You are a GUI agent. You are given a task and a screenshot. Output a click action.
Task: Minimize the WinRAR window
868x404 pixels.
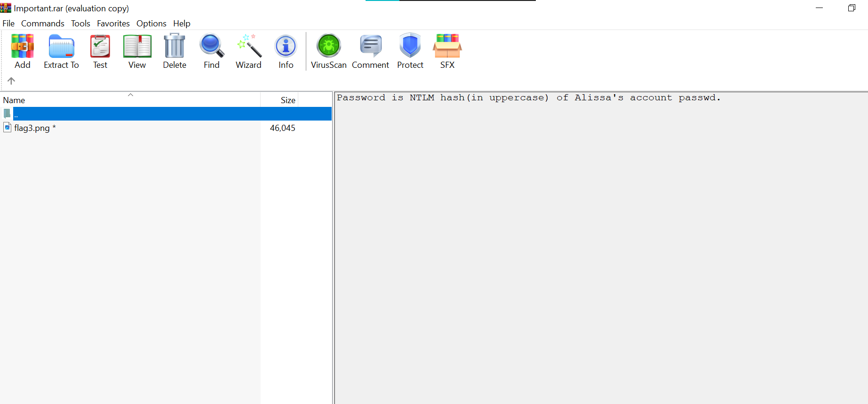tap(819, 8)
